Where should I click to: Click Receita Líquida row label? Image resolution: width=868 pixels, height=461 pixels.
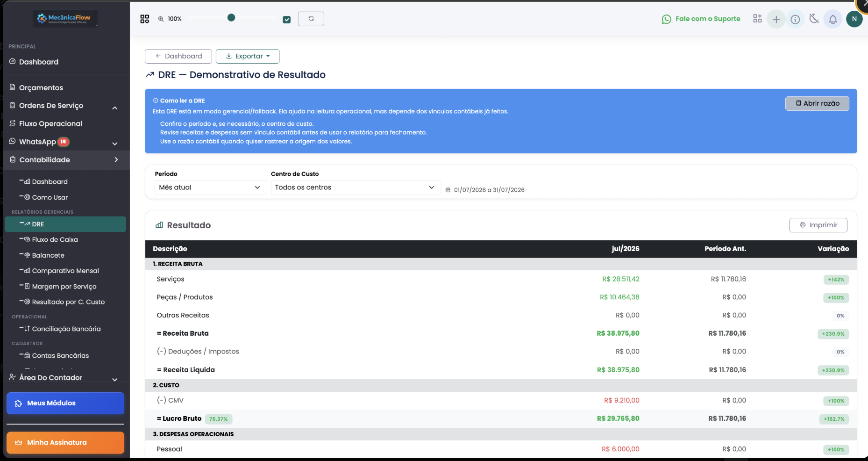point(186,370)
